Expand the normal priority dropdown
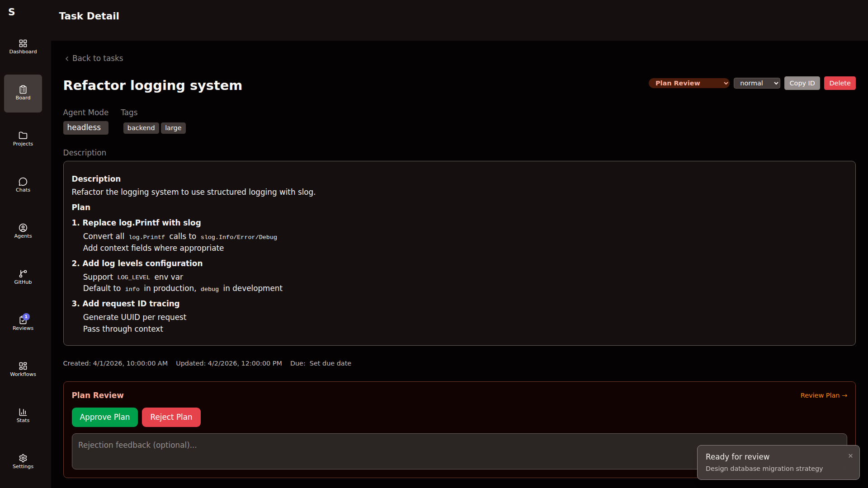The image size is (868, 488). point(756,83)
